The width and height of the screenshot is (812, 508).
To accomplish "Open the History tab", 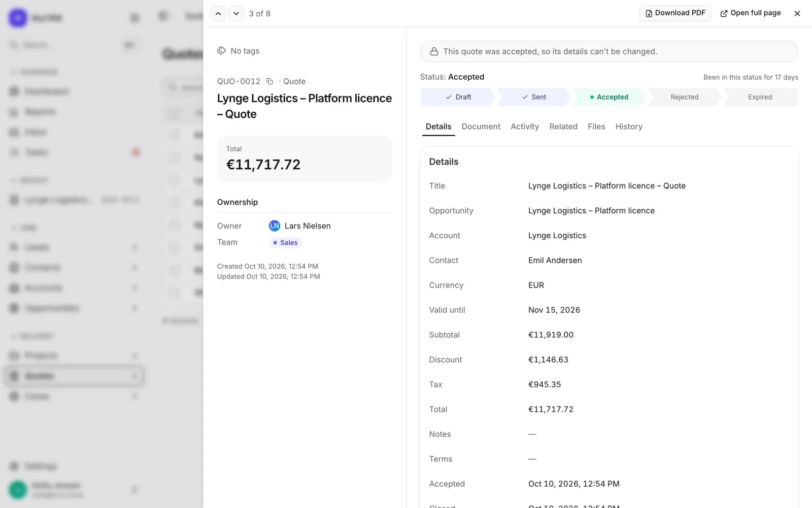I will (x=629, y=126).
